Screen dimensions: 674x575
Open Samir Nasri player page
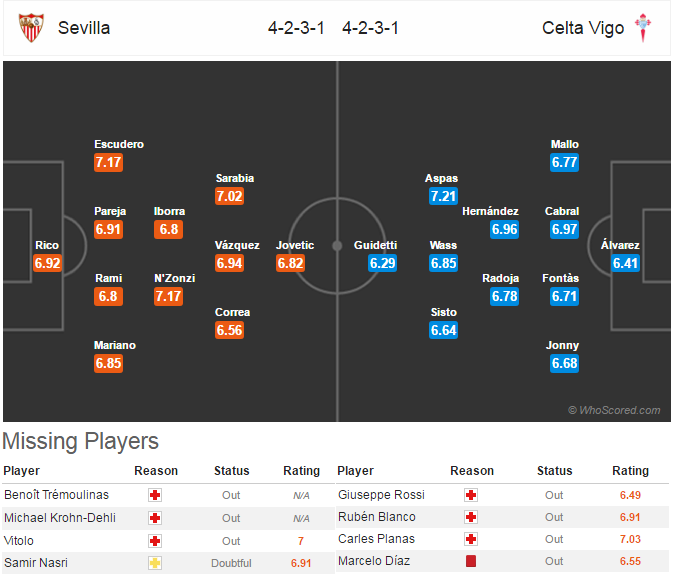pyautogui.click(x=36, y=563)
